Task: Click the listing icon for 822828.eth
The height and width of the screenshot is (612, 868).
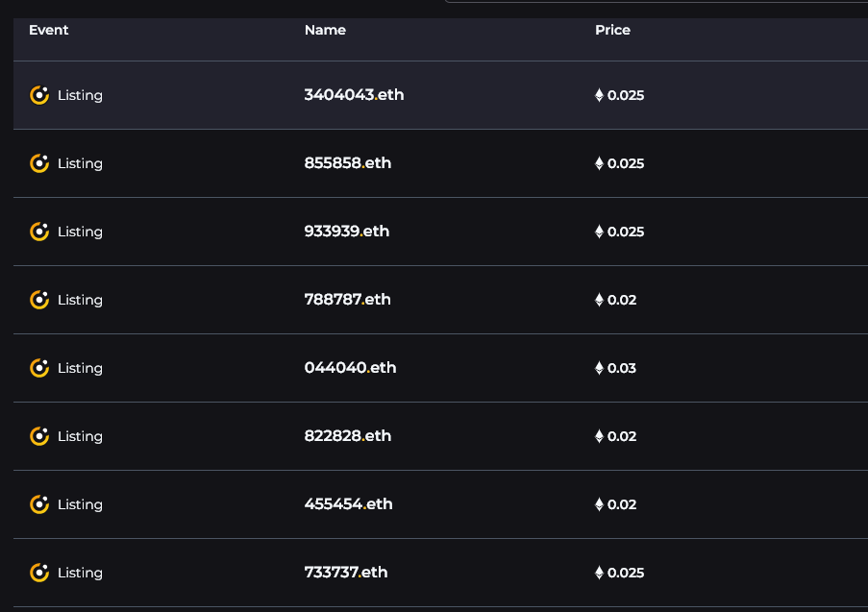Action: tap(39, 436)
